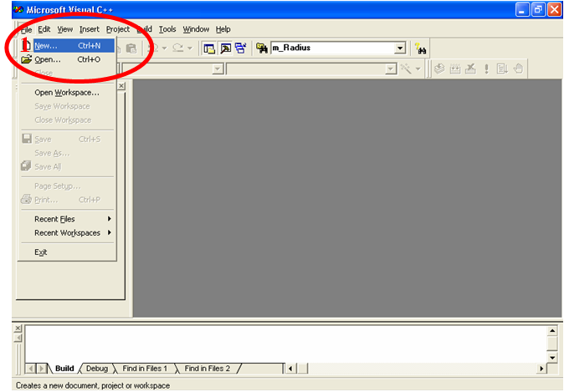
Task: Close the workspace panel with its X
Action: (122, 86)
